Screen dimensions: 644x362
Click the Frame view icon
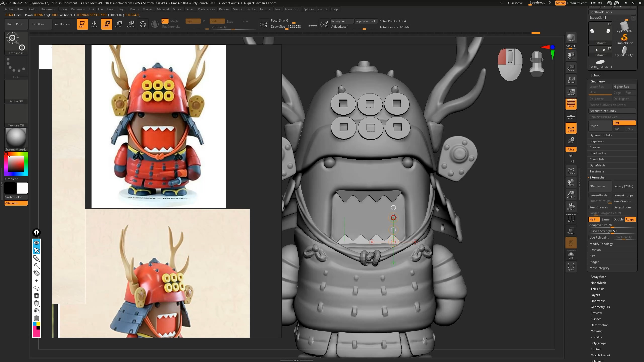pos(571,170)
